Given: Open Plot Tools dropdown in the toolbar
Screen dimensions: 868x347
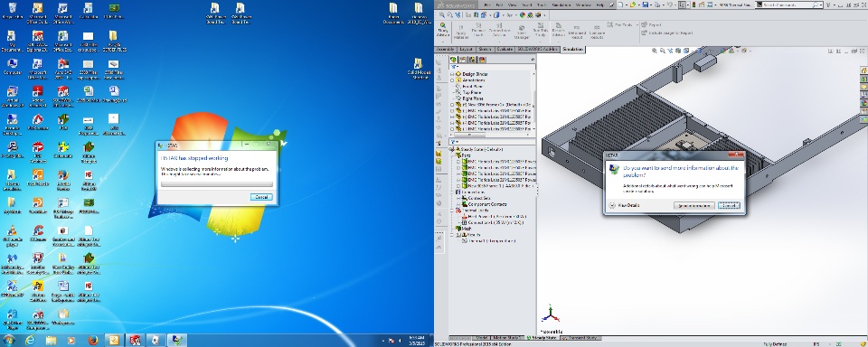Looking at the screenshot, I should [x=623, y=25].
